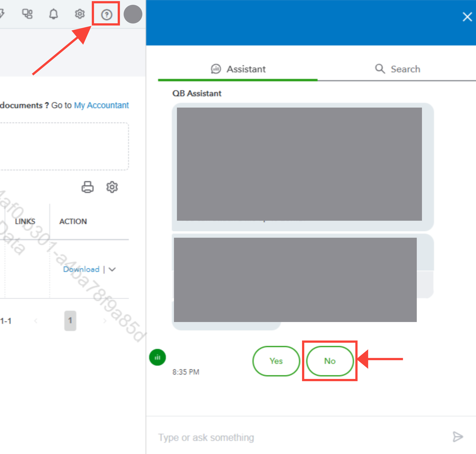Answer No to the assistant
The width and height of the screenshot is (476, 454).
click(330, 361)
